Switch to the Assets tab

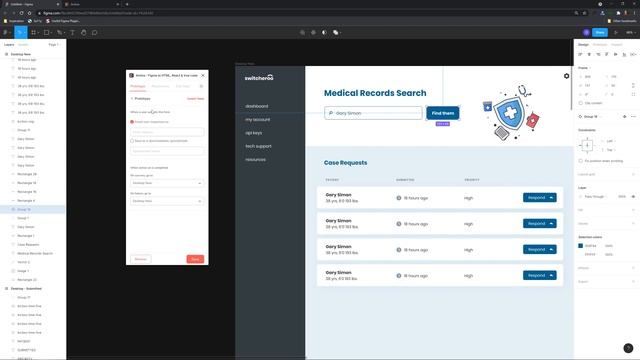(23, 44)
